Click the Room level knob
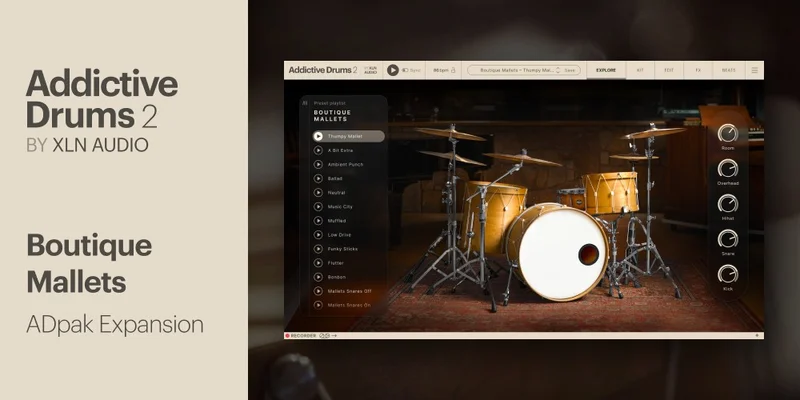Screen dimensions: 800x400 pos(728,133)
